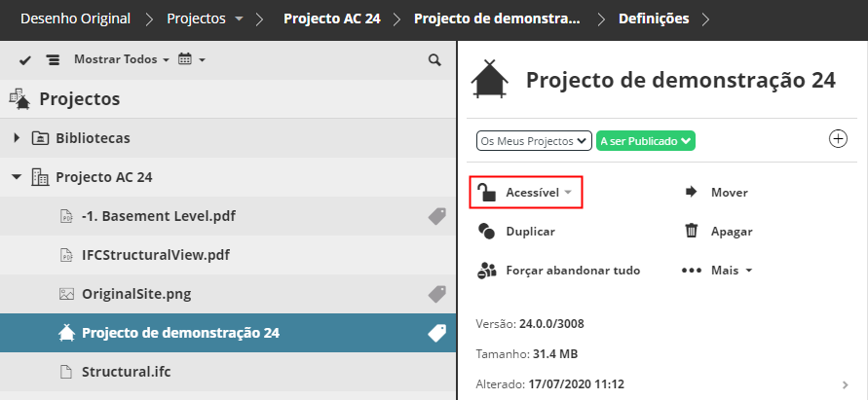Open the Mostrar Todos filter dropdown
Viewport: 868px width, 400px height.
(x=121, y=60)
